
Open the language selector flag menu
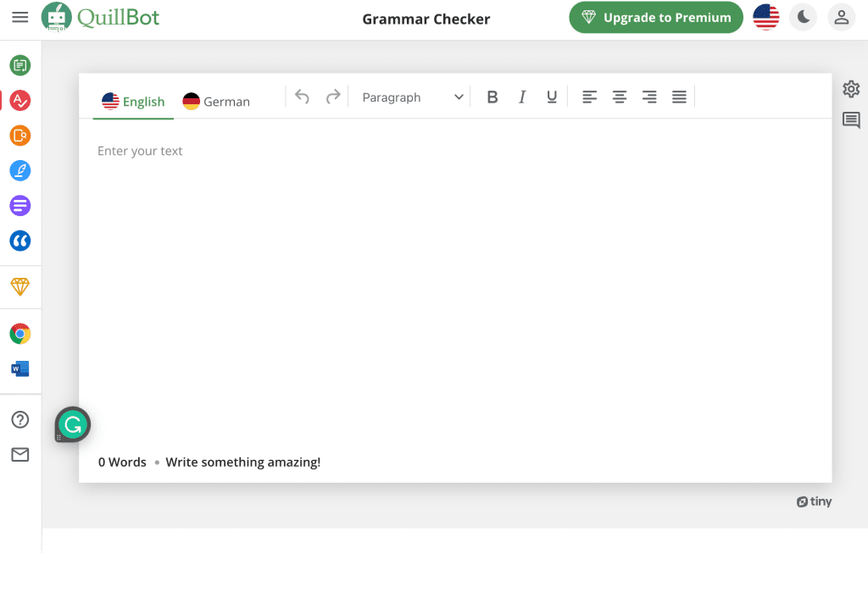[765, 17]
